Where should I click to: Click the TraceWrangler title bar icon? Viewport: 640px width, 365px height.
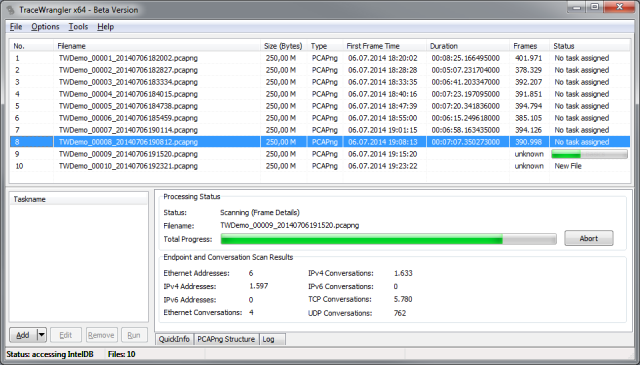11,10
